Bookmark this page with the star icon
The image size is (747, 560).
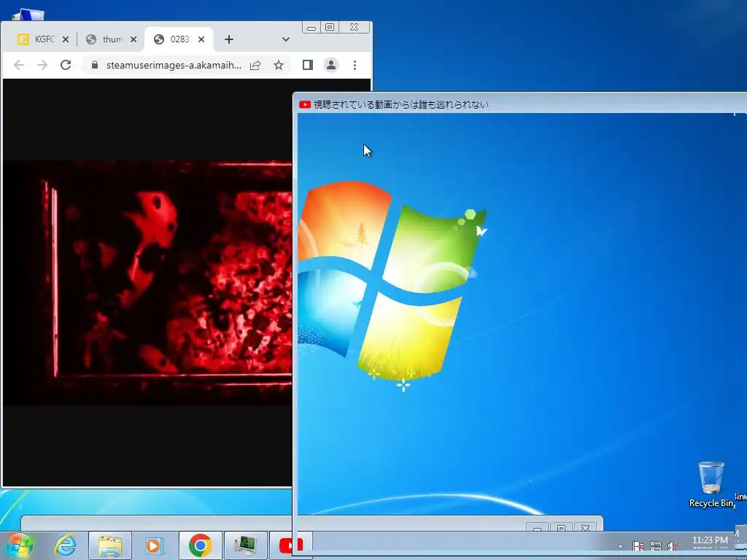tap(279, 65)
